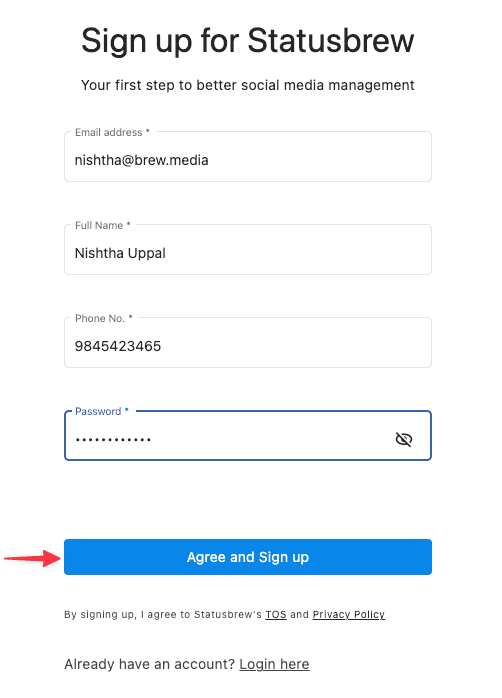The height and width of the screenshot is (698, 502).
Task: Click the Already have an account text
Action: [150, 664]
